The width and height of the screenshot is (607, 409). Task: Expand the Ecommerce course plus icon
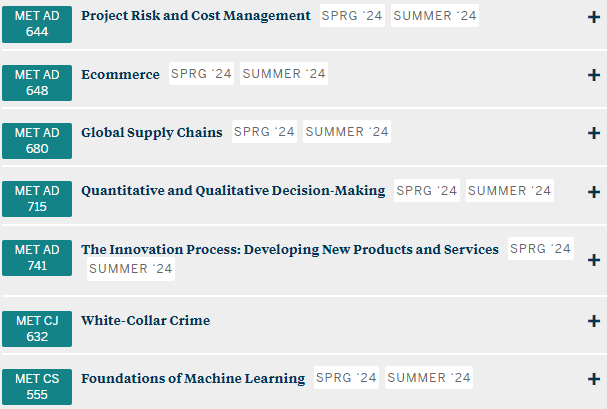[593, 75]
